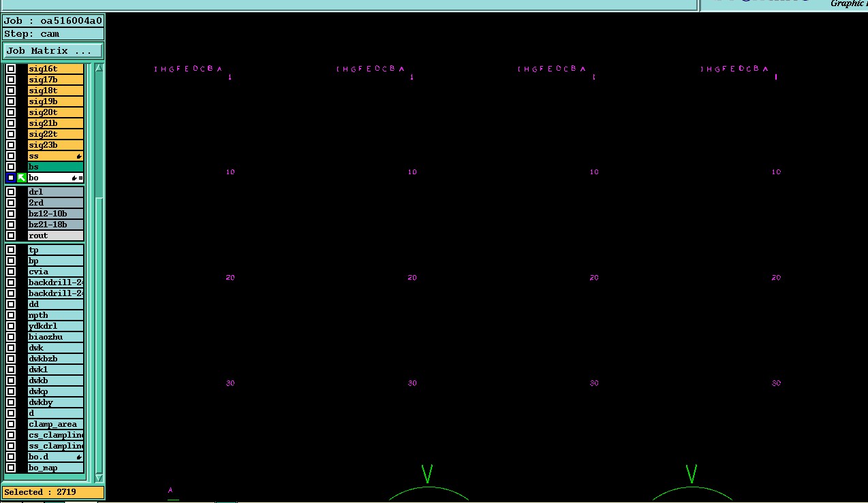Choose the rout layer name
The height and width of the screenshot is (503, 868).
point(56,236)
